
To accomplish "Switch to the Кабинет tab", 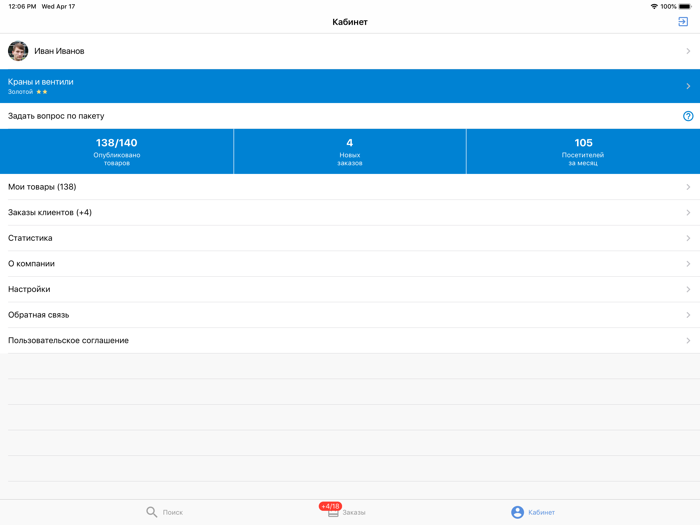I will (533, 512).
